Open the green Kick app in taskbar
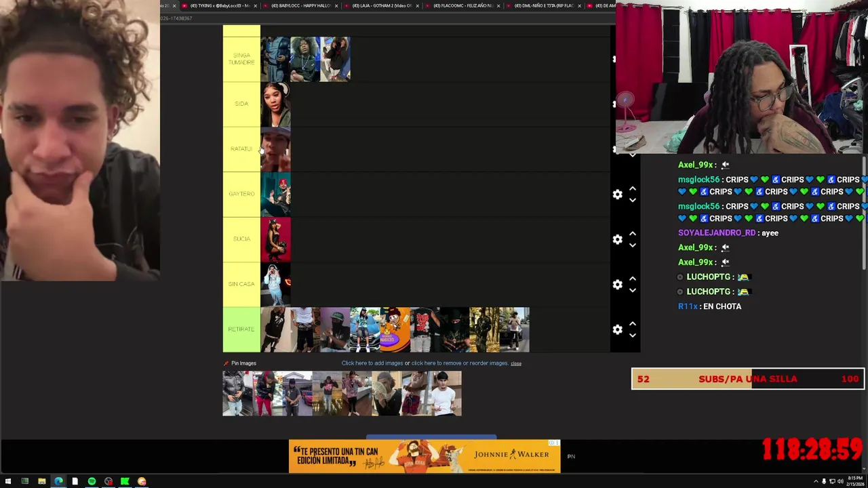Viewport: 868px width, 488px height. pyautogui.click(x=125, y=481)
